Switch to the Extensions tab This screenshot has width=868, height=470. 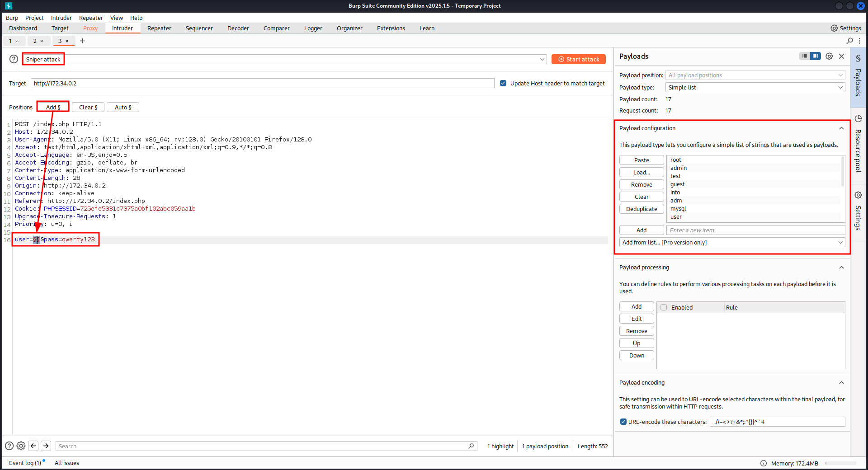(391, 28)
